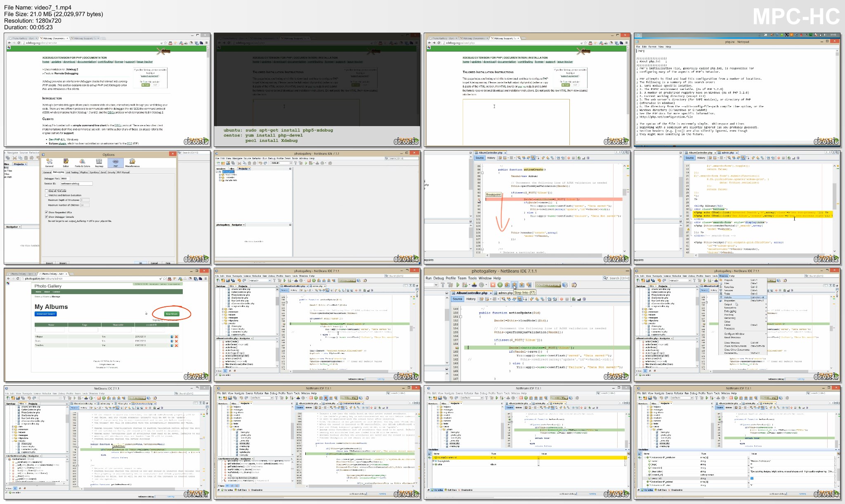Enable Watches and Balloon Evaluation checkbox

(46, 195)
